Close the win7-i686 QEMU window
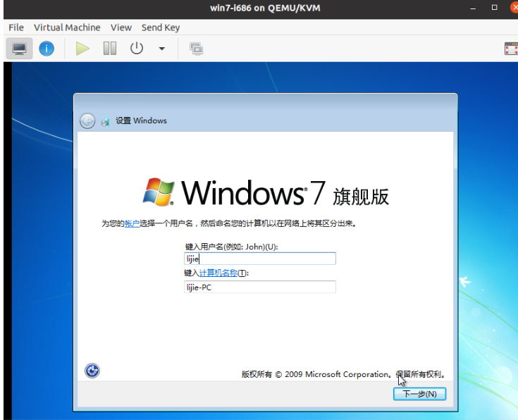518x420 pixels. click(514, 8)
